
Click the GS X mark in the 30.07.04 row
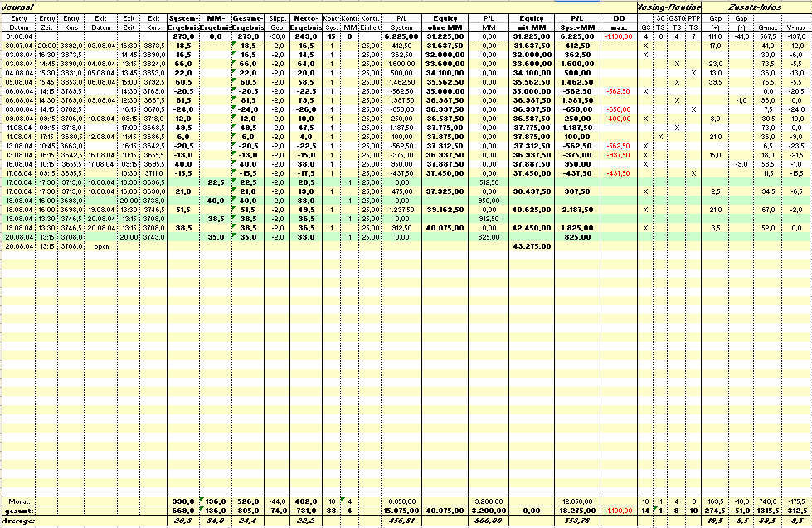click(645, 45)
